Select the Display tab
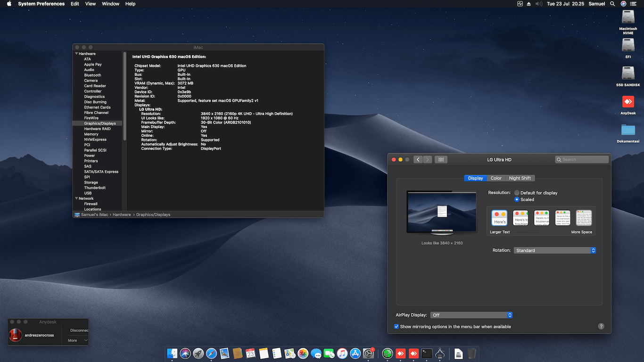Viewport: 644px width, 362px height. click(475, 178)
